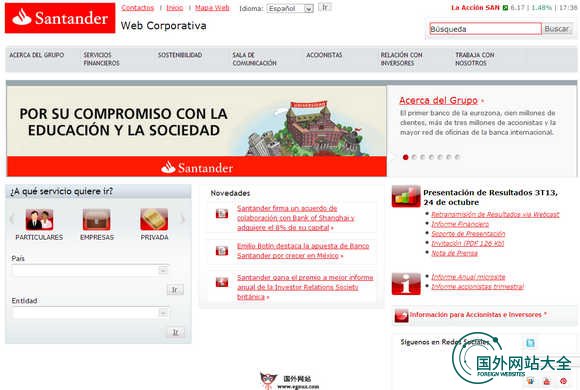Open the Trabaja con Nosotros menu
The width and height of the screenshot is (580, 390).
click(x=475, y=59)
